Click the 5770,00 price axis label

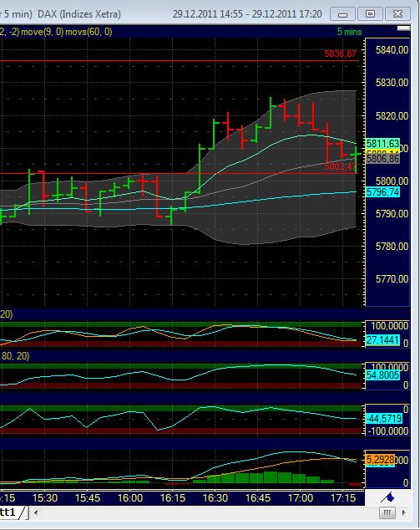[x=392, y=279]
